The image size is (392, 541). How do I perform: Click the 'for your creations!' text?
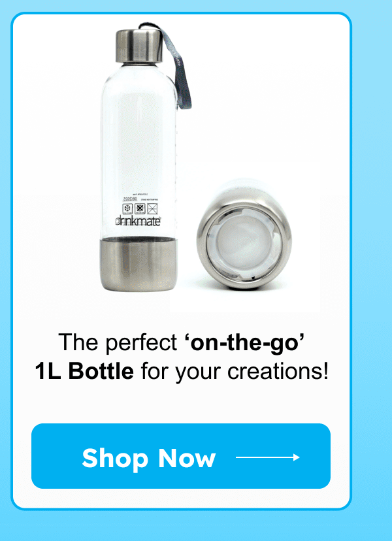[235, 372]
